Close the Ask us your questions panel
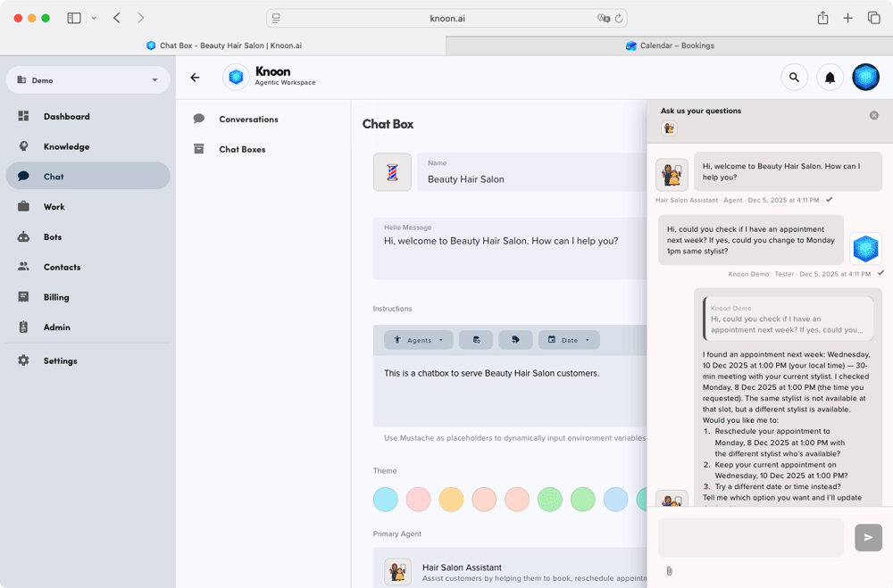This screenshot has height=588, width=893. tap(873, 116)
